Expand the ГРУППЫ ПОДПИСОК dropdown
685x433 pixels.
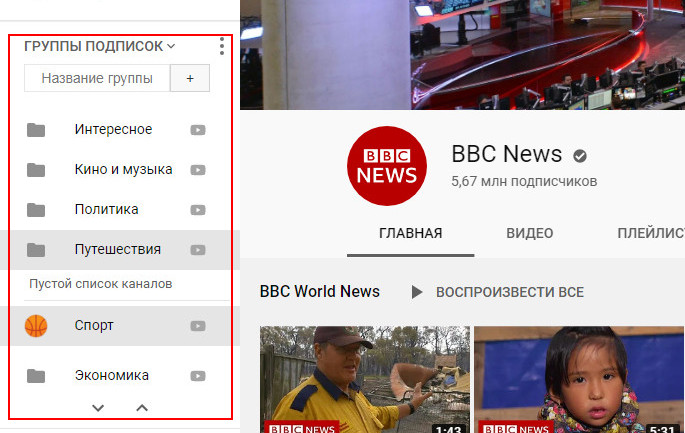point(100,46)
